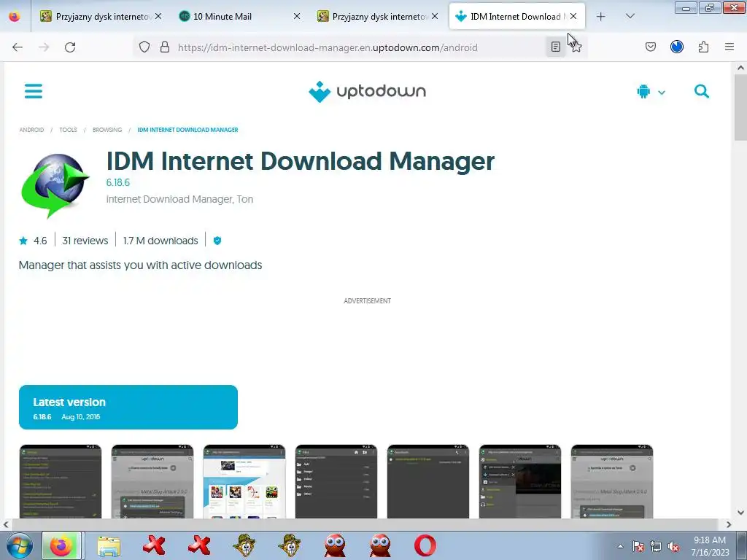Click the site security padlock icon

coord(165,47)
